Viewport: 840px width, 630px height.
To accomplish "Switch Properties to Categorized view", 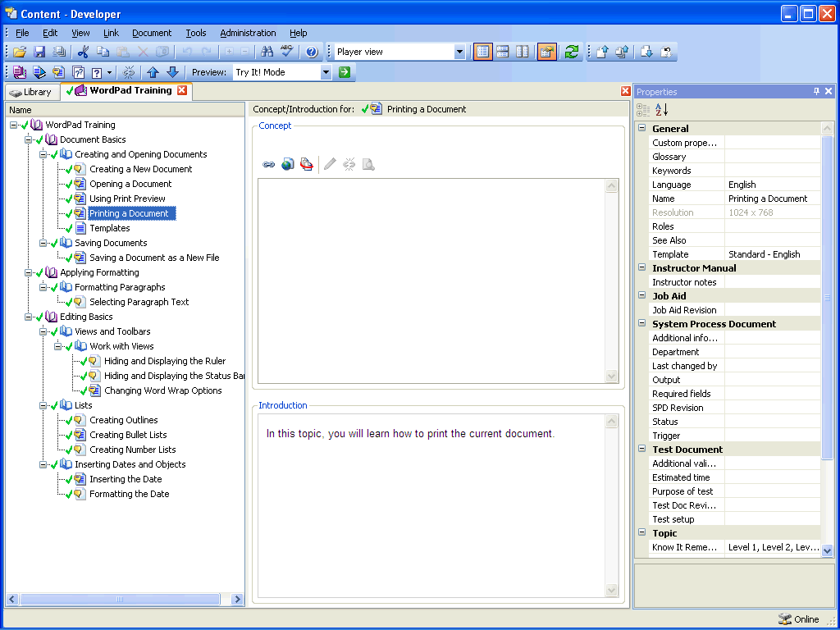I will click(643, 110).
